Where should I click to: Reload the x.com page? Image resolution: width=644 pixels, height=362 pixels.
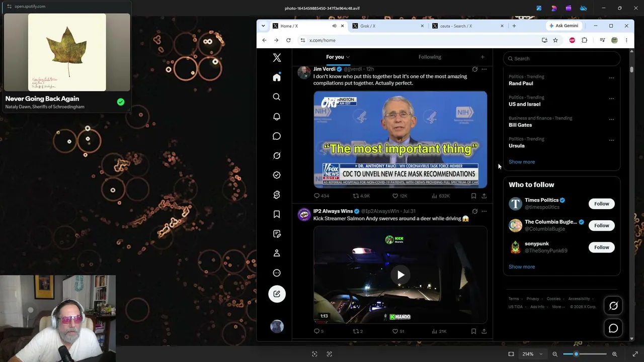click(288, 40)
